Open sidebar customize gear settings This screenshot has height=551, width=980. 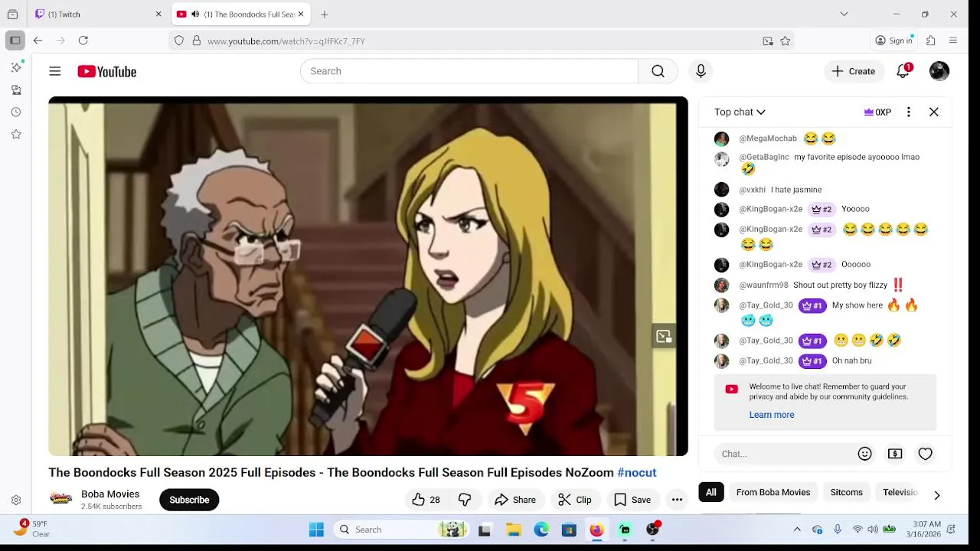(16, 500)
